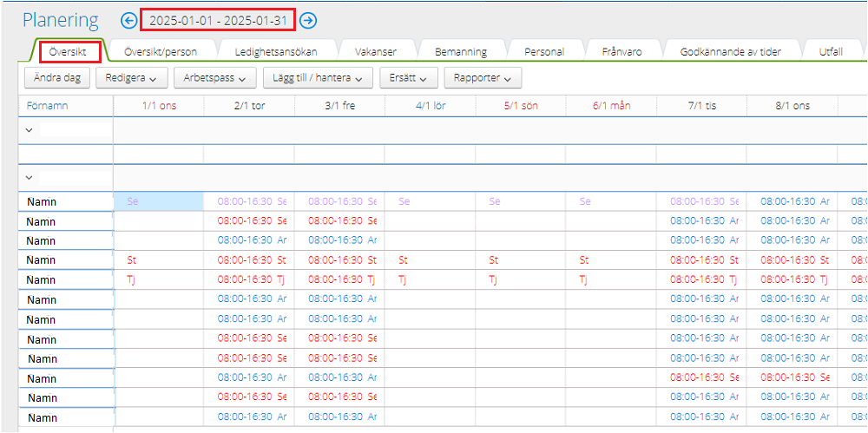868x433 pixels.
Task: Select the highlighted Se cell on 1/1 ons
Action: [158, 201]
